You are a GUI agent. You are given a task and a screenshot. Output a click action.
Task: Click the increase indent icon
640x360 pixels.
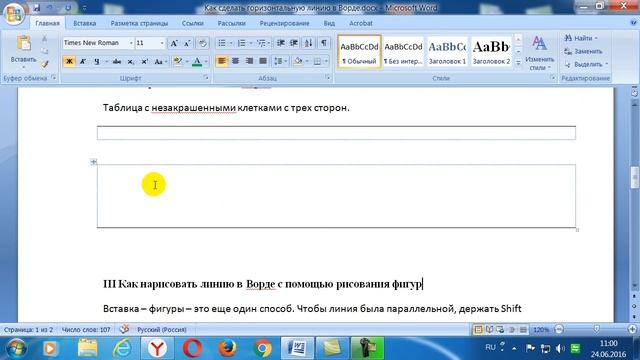(x=294, y=43)
